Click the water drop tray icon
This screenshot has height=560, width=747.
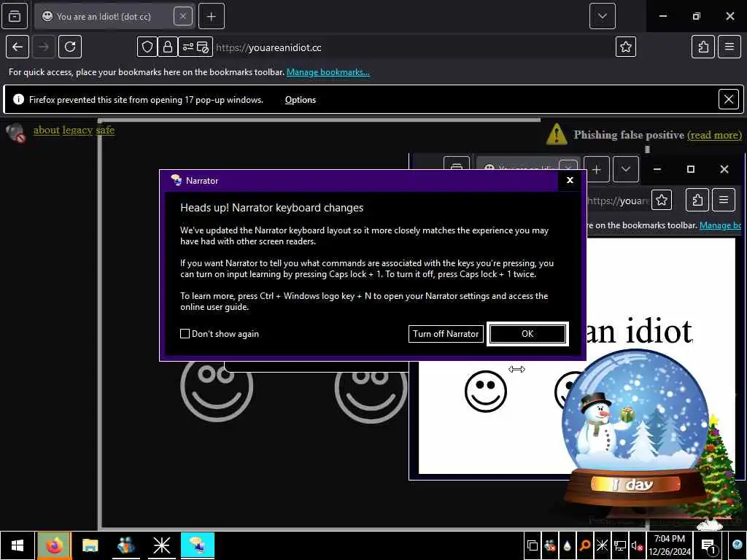click(x=567, y=545)
